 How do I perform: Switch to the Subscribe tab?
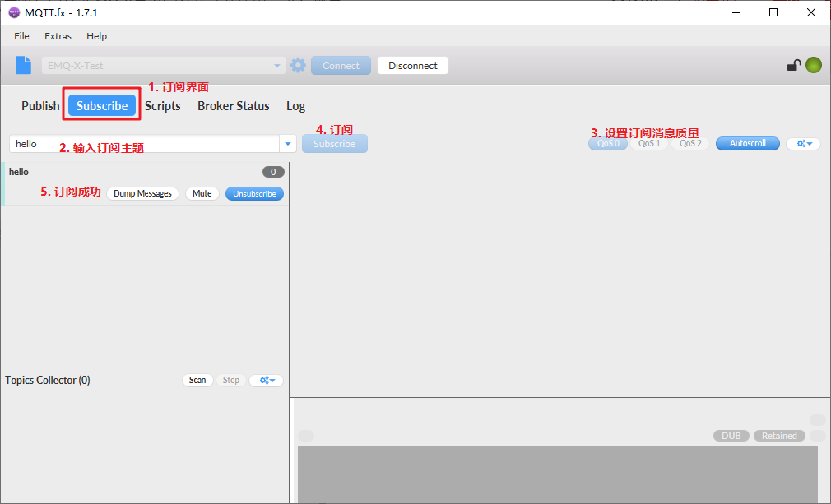point(102,106)
